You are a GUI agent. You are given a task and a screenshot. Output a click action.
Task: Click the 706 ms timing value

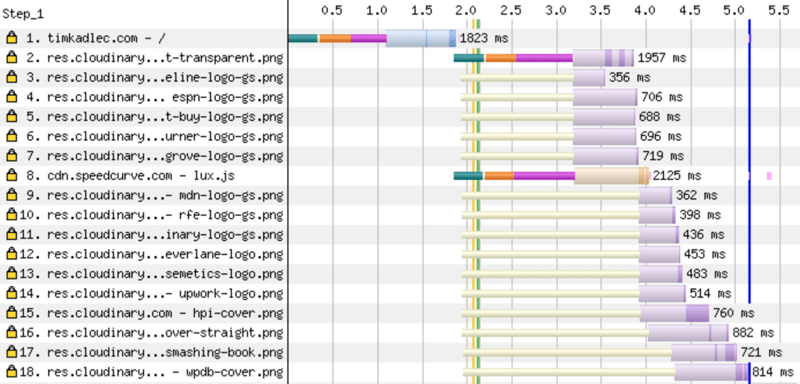click(662, 97)
